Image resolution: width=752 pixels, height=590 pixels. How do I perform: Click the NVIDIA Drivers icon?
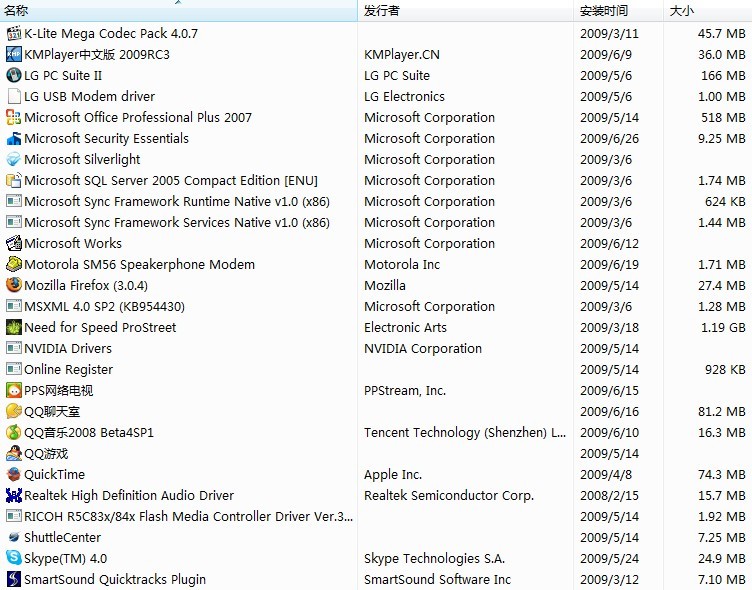tap(14, 348)
